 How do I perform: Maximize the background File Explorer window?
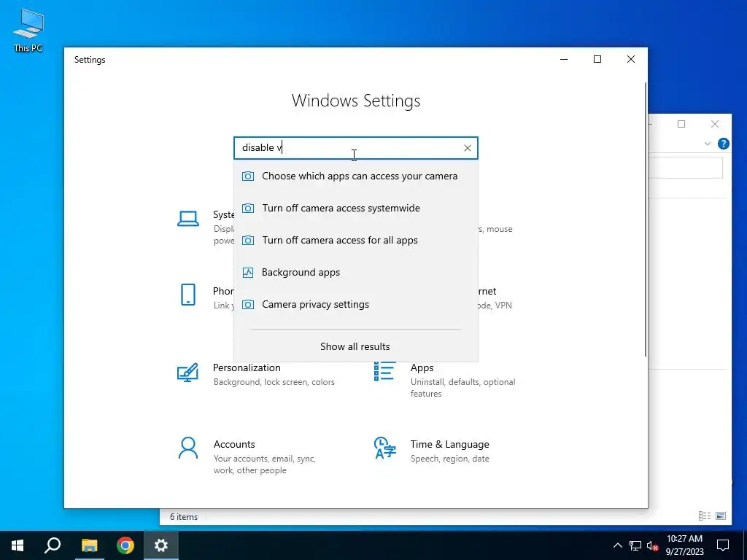681,124
